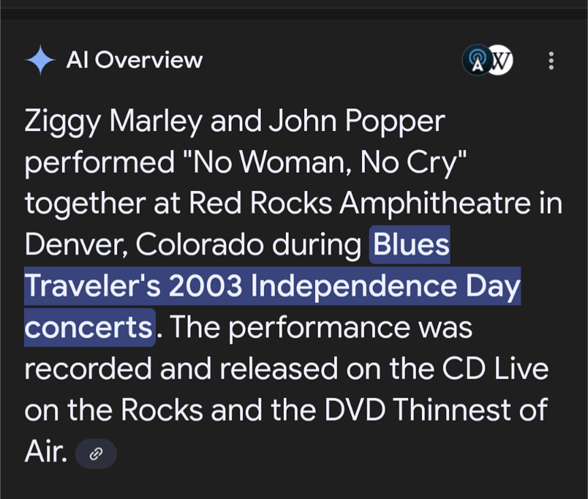Click the name 'John Popper'
This screenshot has height=499, width=588.
pos(357,121)
